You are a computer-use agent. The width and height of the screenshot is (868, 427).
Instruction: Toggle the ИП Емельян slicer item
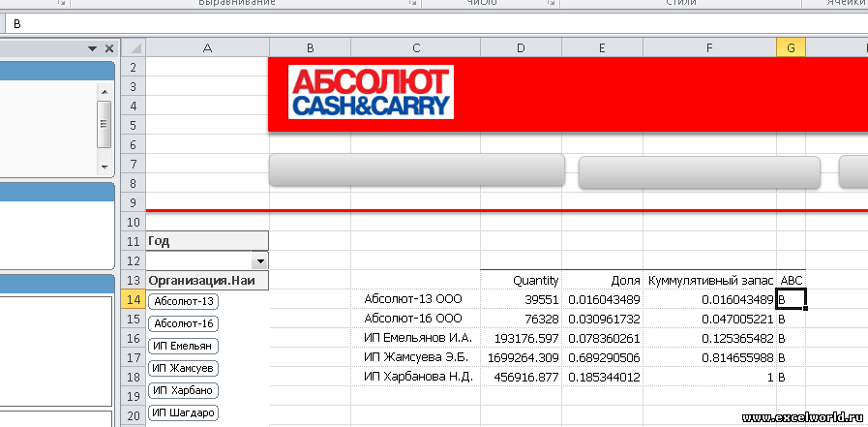click(184, 346)
